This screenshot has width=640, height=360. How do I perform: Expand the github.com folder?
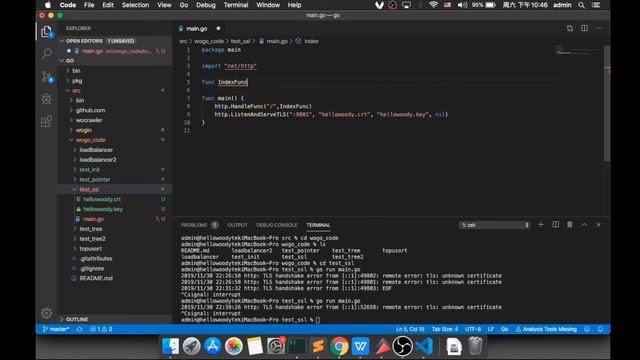tap(114, 110)
